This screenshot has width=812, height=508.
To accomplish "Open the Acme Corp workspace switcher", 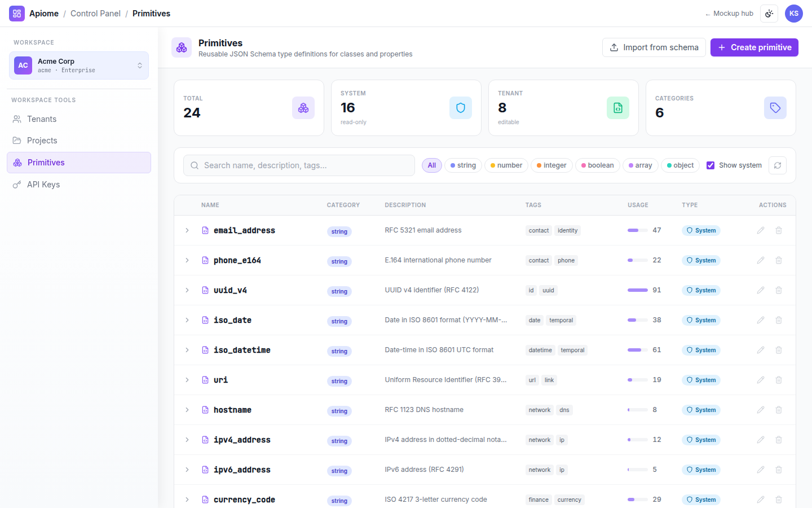I will coord(79,65).
